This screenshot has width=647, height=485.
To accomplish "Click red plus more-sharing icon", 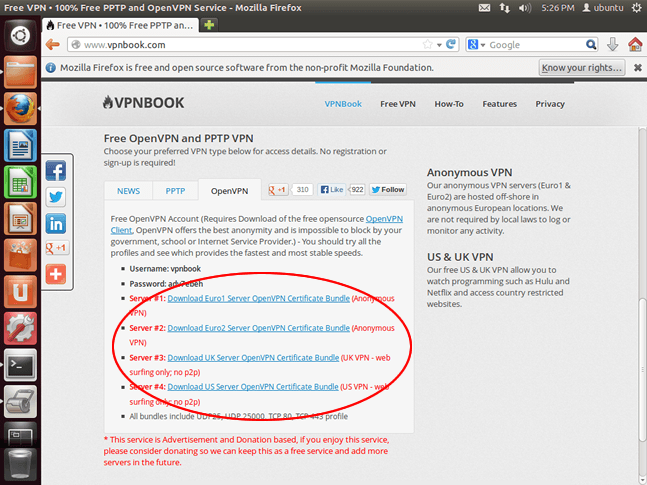I will pyautogui.click(x=56, y=274).
